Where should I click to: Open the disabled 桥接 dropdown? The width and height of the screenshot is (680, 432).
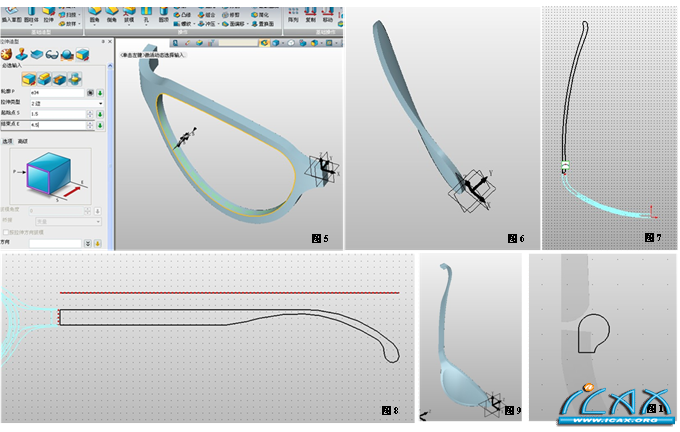[68, 222]
